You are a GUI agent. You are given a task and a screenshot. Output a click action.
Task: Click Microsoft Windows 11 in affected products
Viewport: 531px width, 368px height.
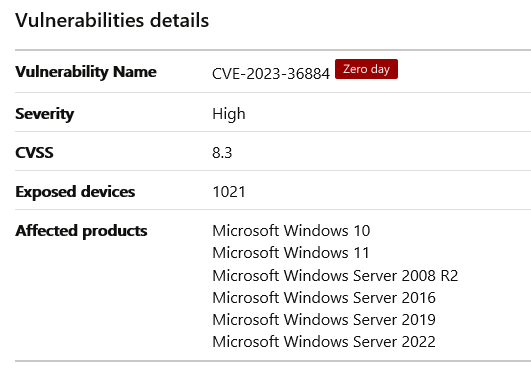click(291, 253)
